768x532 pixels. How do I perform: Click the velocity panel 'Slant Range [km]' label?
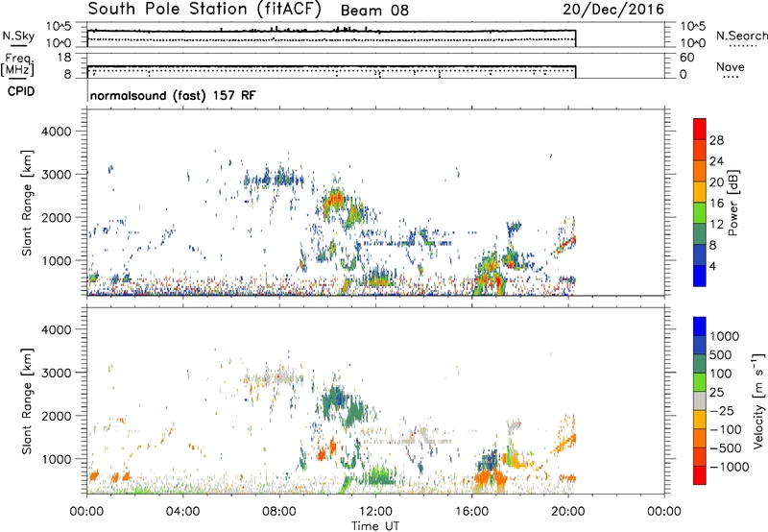pyautogui.click(x=27, y=401)
